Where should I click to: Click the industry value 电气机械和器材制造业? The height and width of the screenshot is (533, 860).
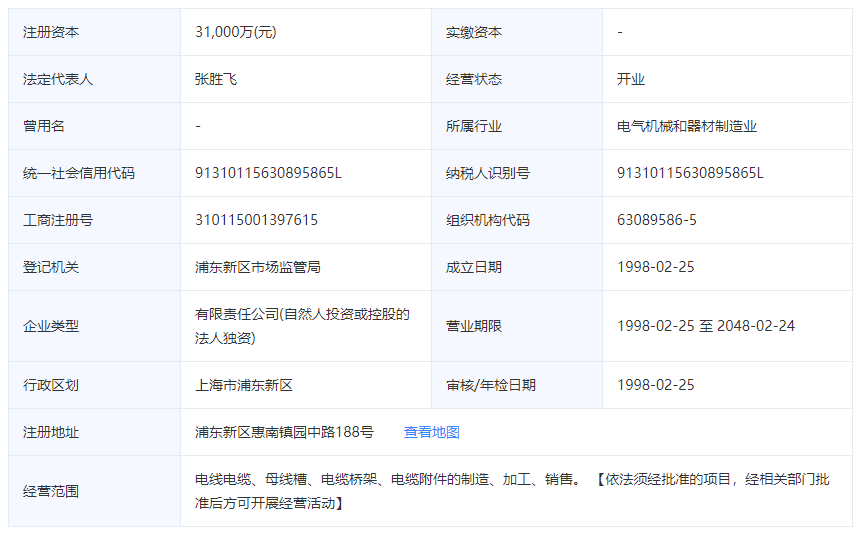(x=687, y=126)
